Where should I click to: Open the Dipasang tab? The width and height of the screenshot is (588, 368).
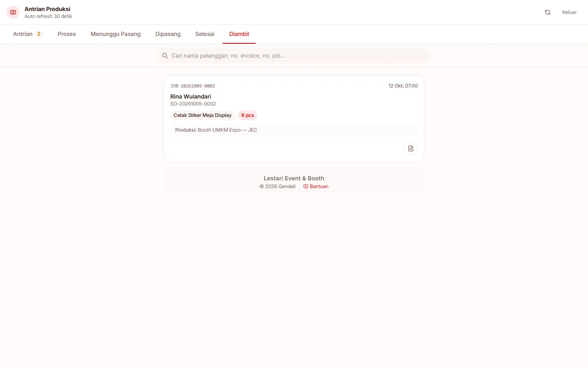[168, 34]
